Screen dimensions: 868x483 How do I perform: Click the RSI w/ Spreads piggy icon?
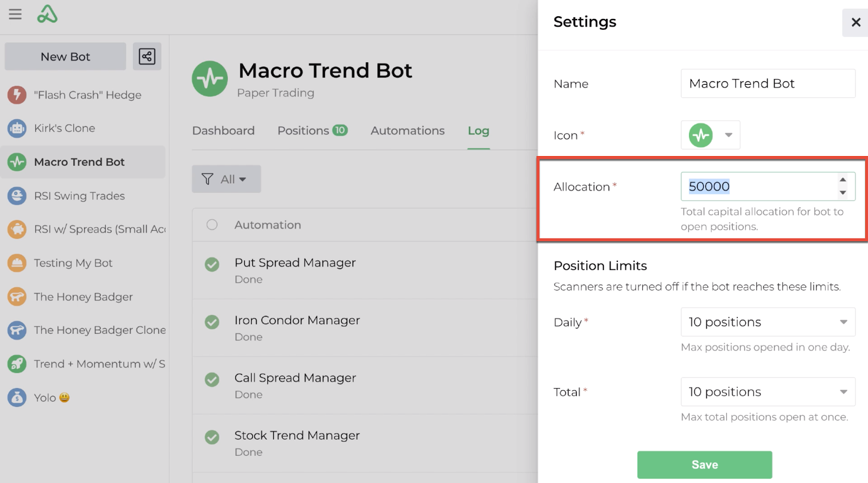pyautogui.click(x=17, y=229)
